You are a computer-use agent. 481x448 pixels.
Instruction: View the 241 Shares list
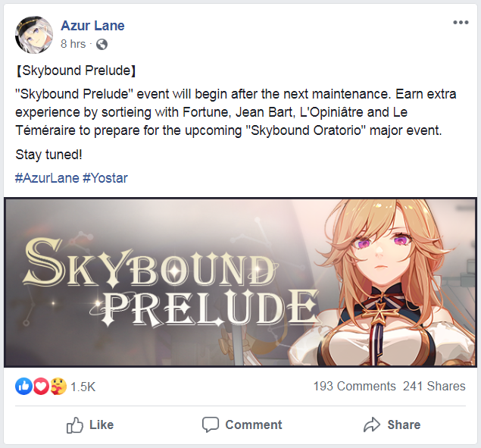tap(434, 386)
